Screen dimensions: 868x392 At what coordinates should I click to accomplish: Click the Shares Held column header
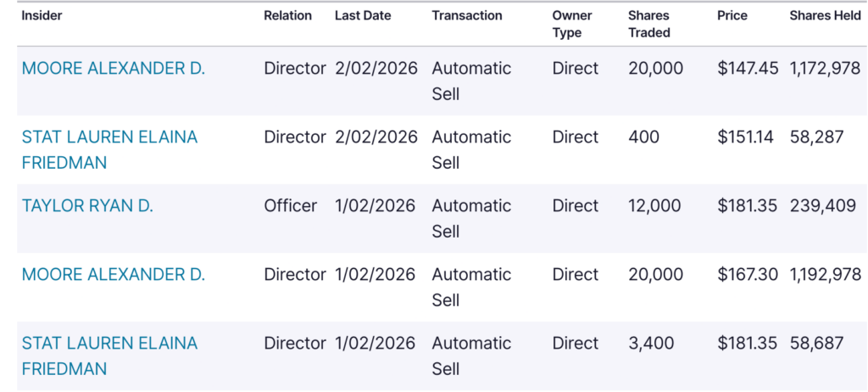825,15
